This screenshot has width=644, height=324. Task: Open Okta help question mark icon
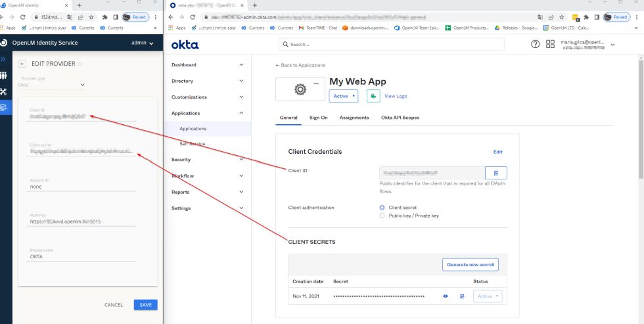pyautogui.click(x=535, y=44)
